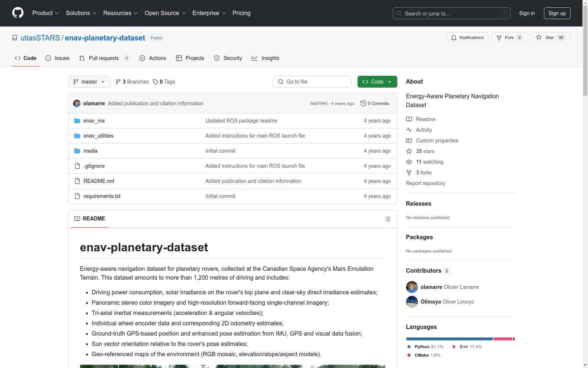Click the fork icon beside 3 forks
Screen dimensions: 588x368
409,173
